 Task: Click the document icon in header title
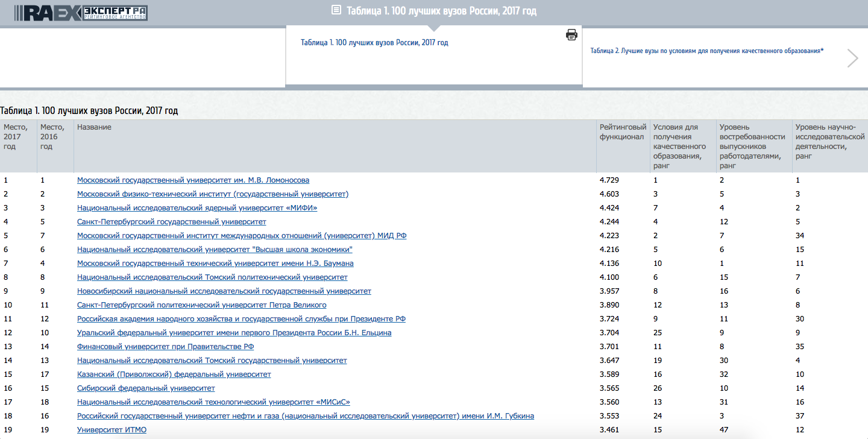click(x=336, y=10)
